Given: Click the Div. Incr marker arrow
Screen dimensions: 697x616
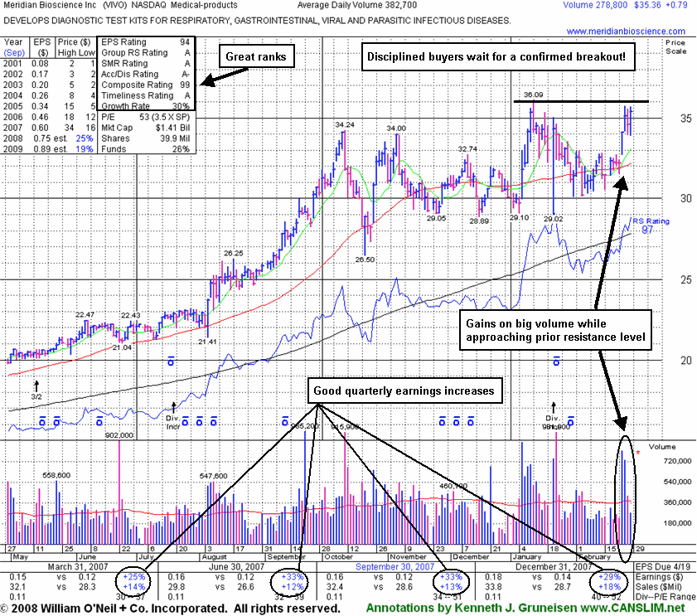Looking at the screenshot, I should point(173,407).
